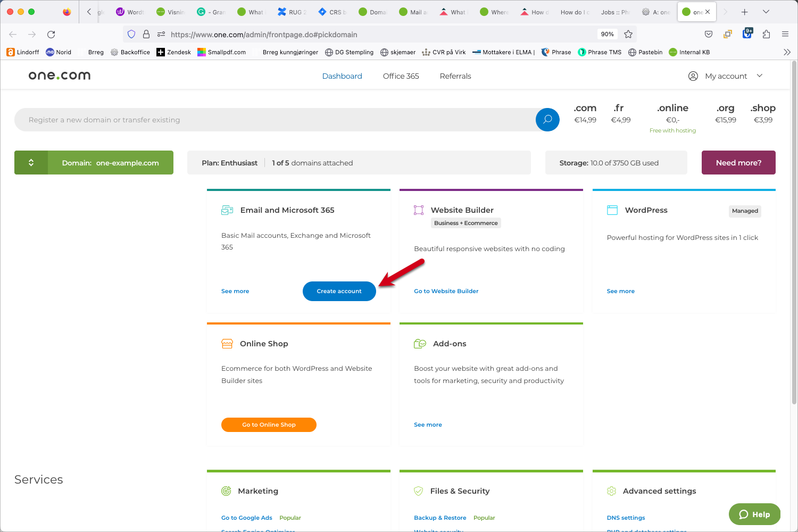Click the tracking protection shield icon

[131, 34]
